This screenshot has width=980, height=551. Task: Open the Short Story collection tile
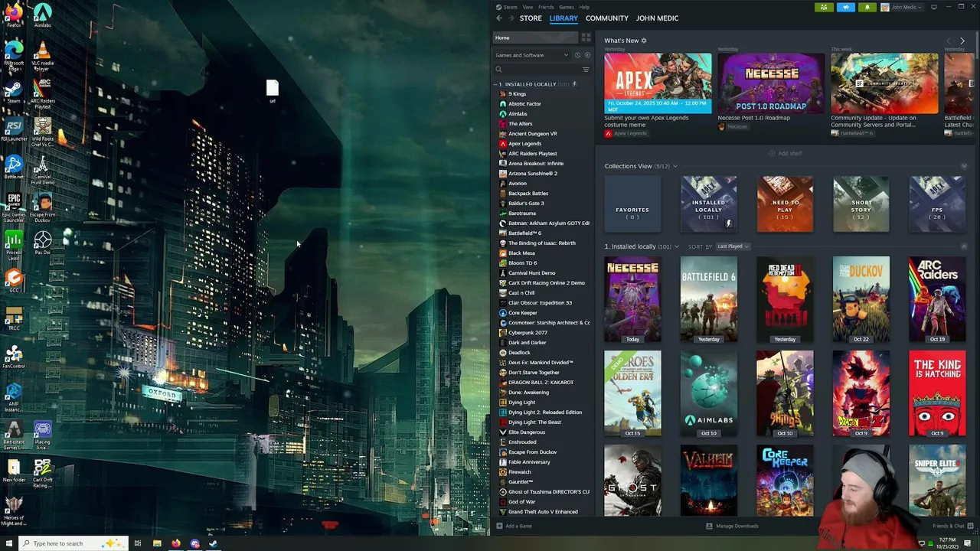coord(861,204)
